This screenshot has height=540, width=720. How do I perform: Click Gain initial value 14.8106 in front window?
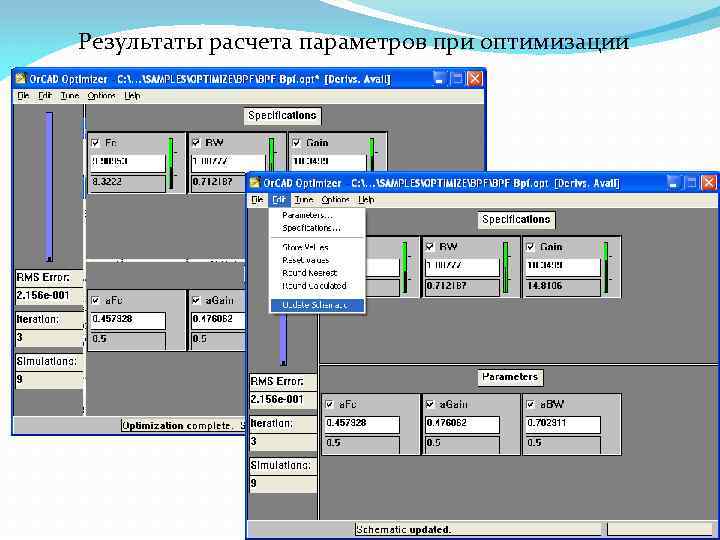[562, 287]
